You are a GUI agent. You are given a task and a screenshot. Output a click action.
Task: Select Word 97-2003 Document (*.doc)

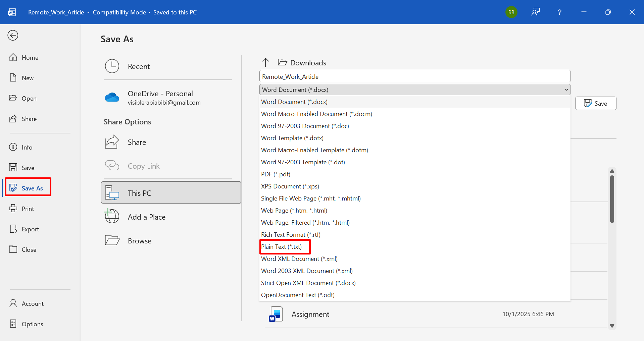tap(415, 126)
